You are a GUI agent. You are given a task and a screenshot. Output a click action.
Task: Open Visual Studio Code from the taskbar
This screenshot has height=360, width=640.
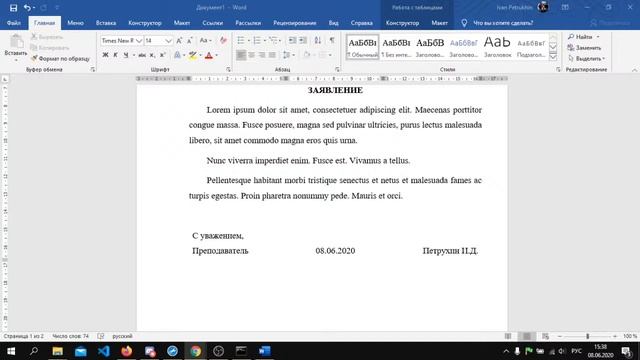[x=104, y=351]
